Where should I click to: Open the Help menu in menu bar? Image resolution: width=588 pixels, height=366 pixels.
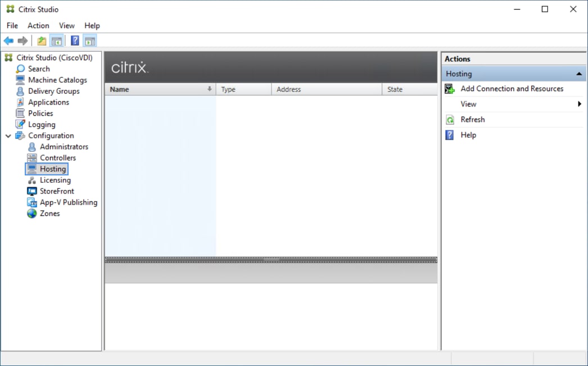(92, 25)
